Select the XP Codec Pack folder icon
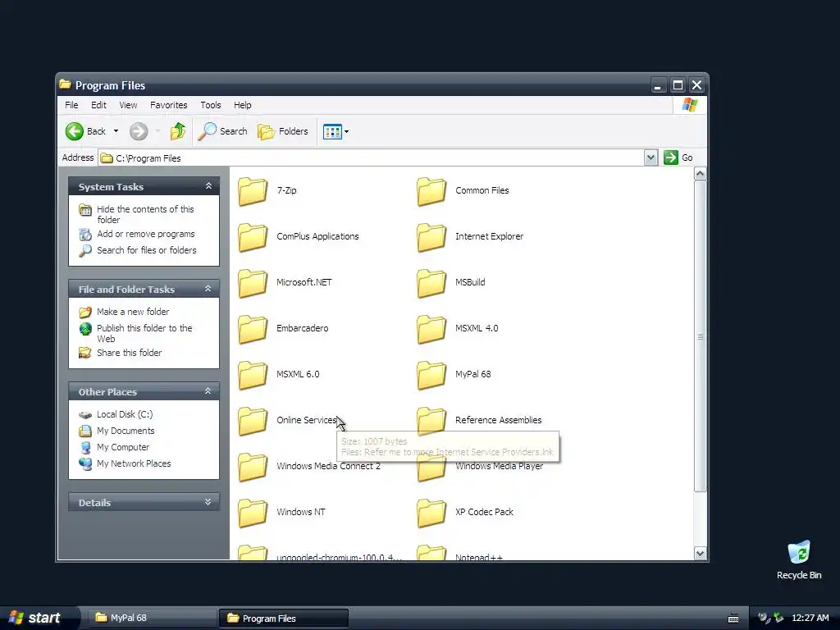 [431, 513]
